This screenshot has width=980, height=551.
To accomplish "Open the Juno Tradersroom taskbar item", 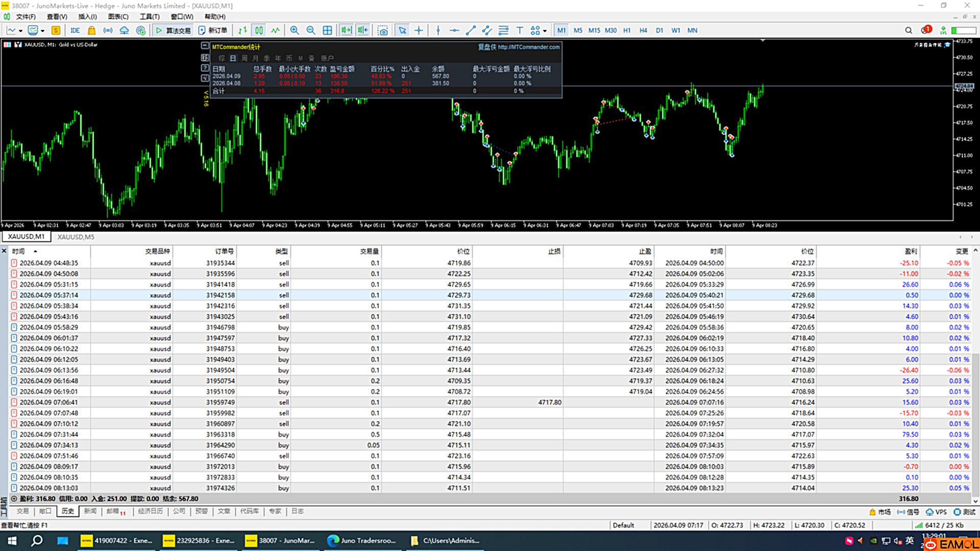I will tap(362, 541).
